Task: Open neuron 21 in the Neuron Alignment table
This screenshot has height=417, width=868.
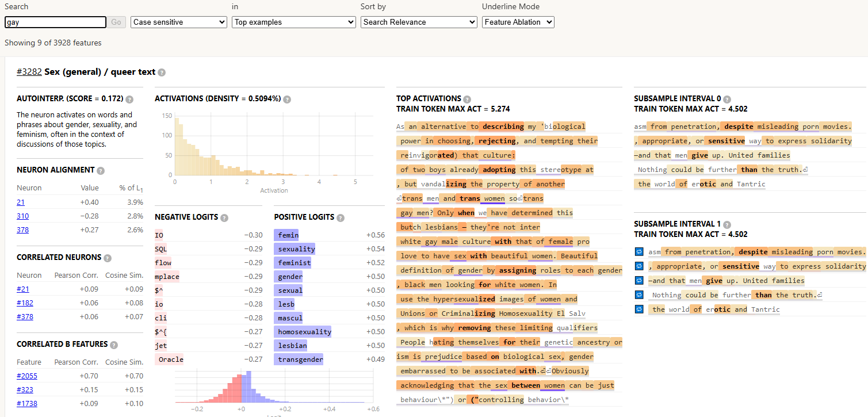Action: pyautogui.click(x=21, y=202)
